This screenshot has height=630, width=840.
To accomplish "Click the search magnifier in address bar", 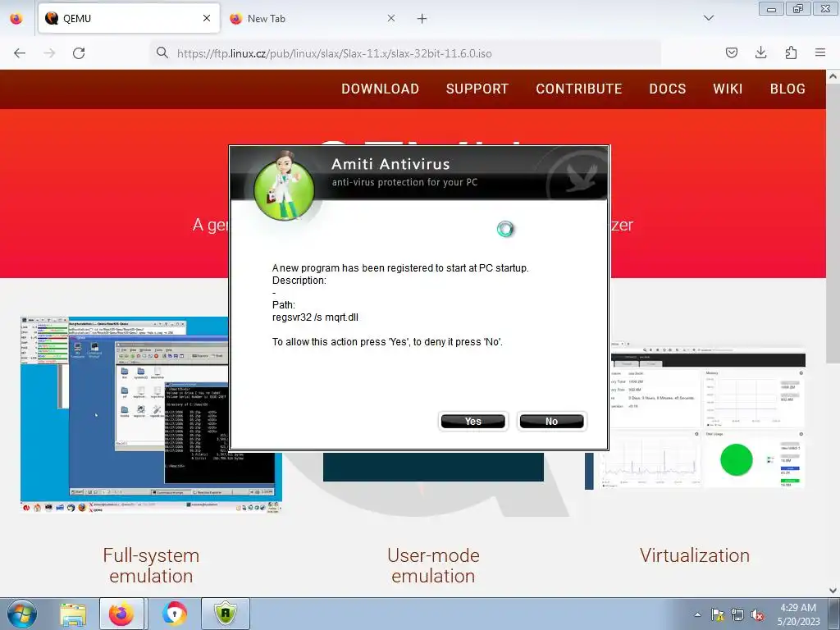I will tap(162, 52).
